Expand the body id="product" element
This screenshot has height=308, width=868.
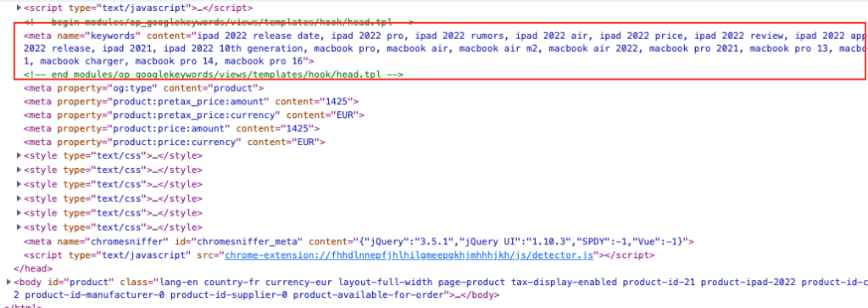[8, 282]
